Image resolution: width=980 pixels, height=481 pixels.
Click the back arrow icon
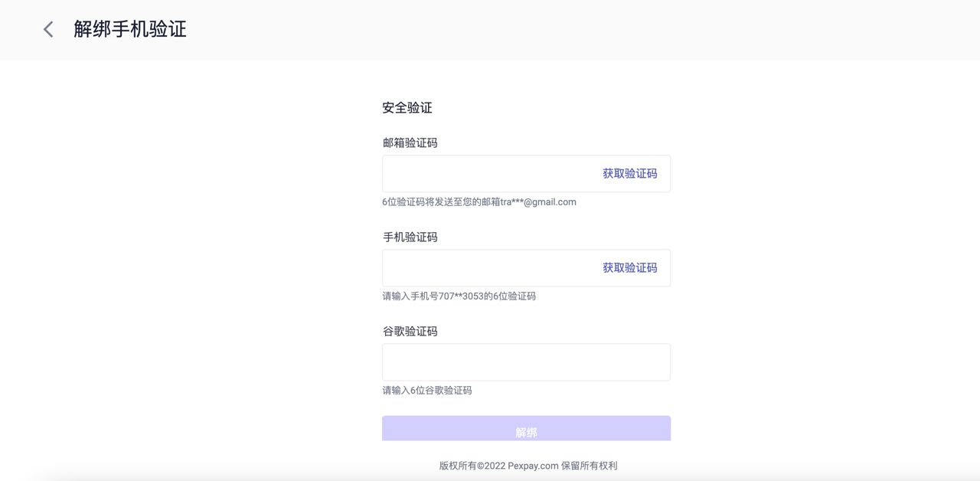pos(48,29)
